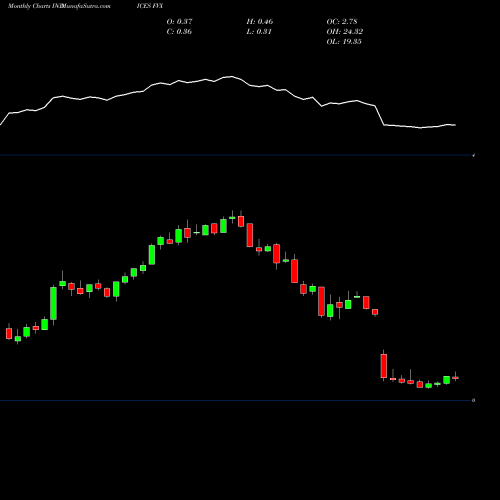500x500 pixels.
Task: Click the 'L: 0.31' low value
Action: click(259, 32)
